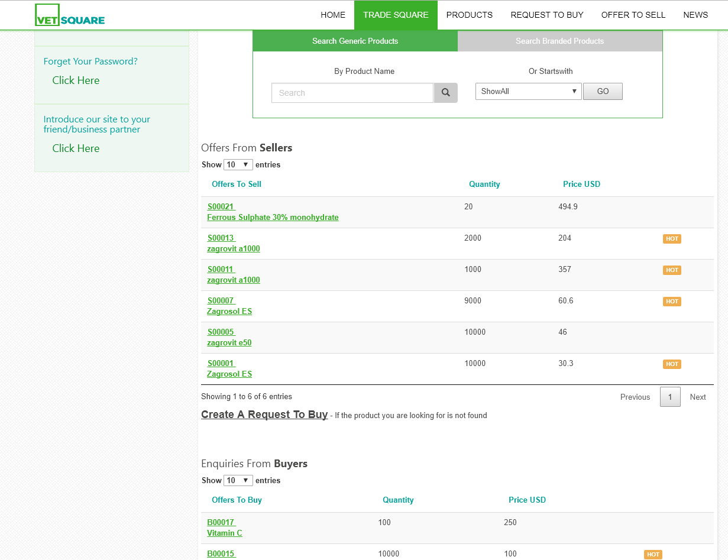The height and width of the screenshot is (560, 728).
Task: Click HOT badge on offer S00001
Action: (672, 364)
